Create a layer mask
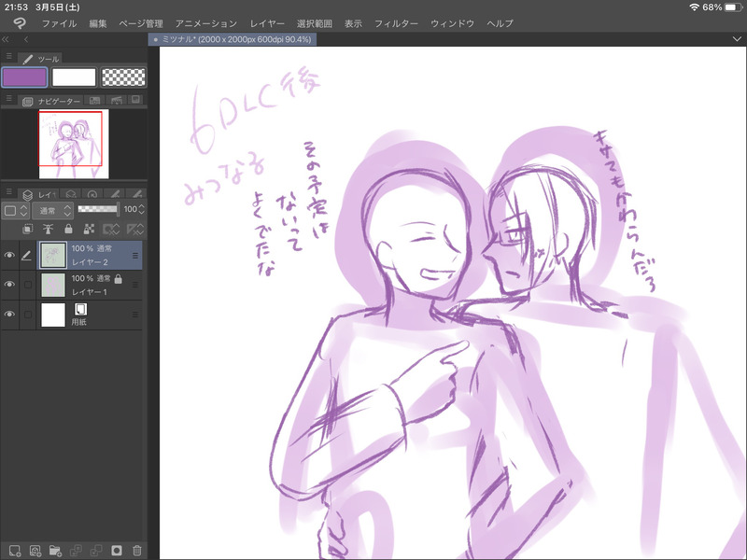Screen dimensions: 747x560 (116, 551)
